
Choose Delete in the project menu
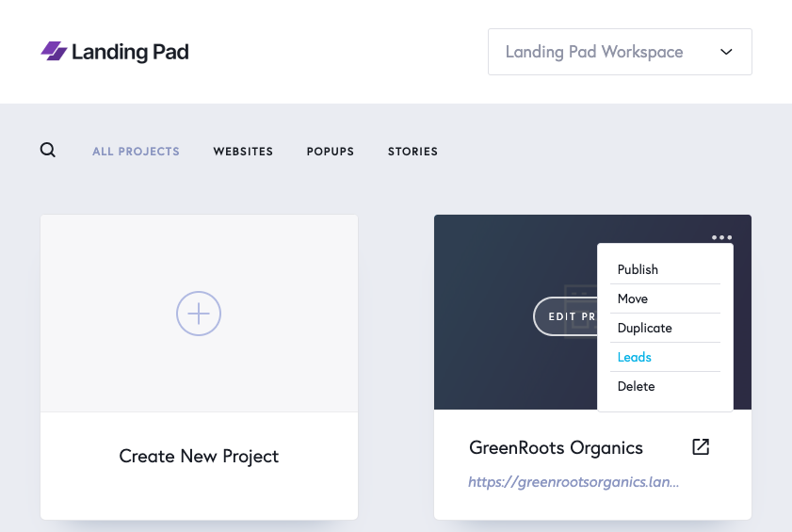636,386
